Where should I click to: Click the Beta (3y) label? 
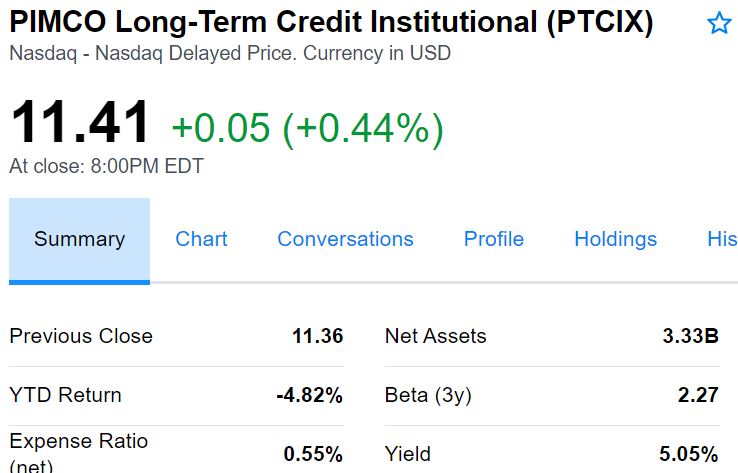coord(428,395)
